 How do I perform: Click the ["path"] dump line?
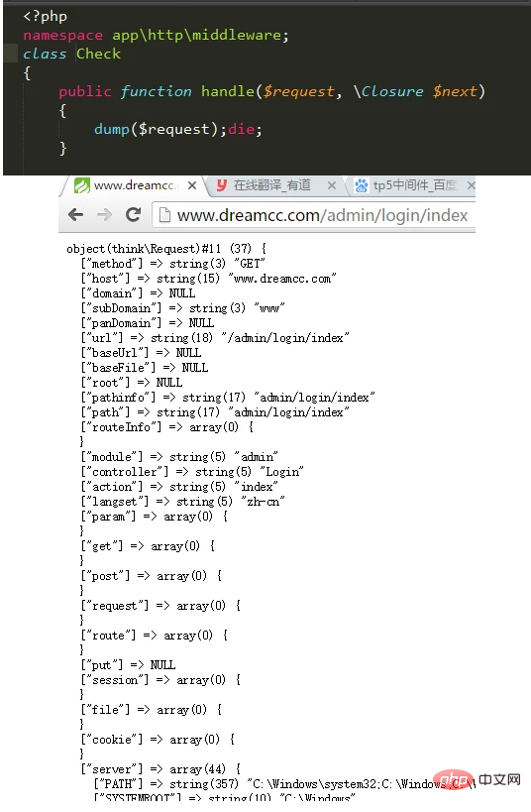(x=215, y=412)
